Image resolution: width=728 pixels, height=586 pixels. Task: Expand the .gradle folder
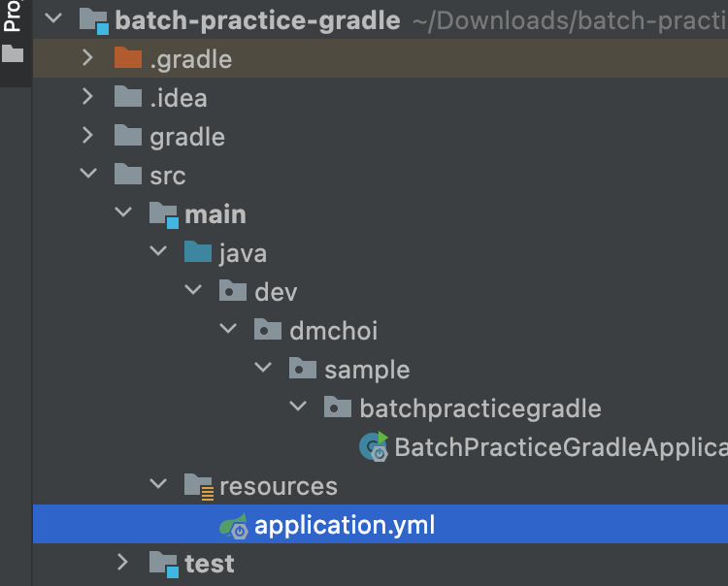(x=87, y=58)
